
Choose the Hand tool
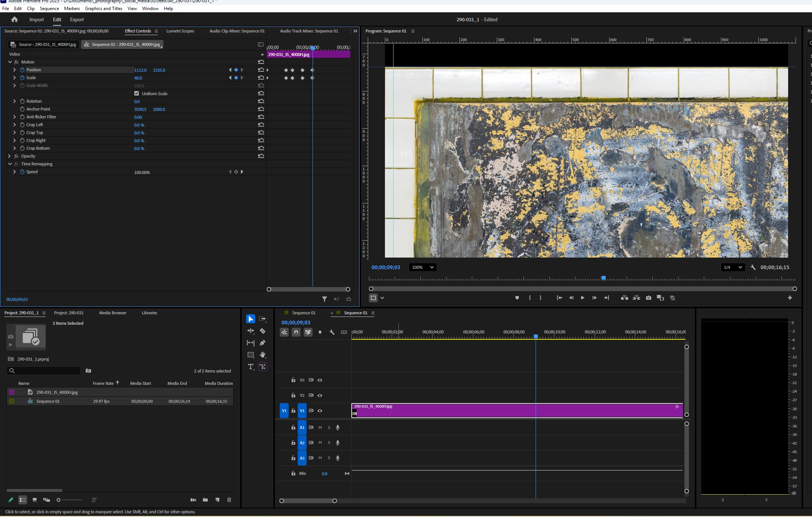(263, 355)
